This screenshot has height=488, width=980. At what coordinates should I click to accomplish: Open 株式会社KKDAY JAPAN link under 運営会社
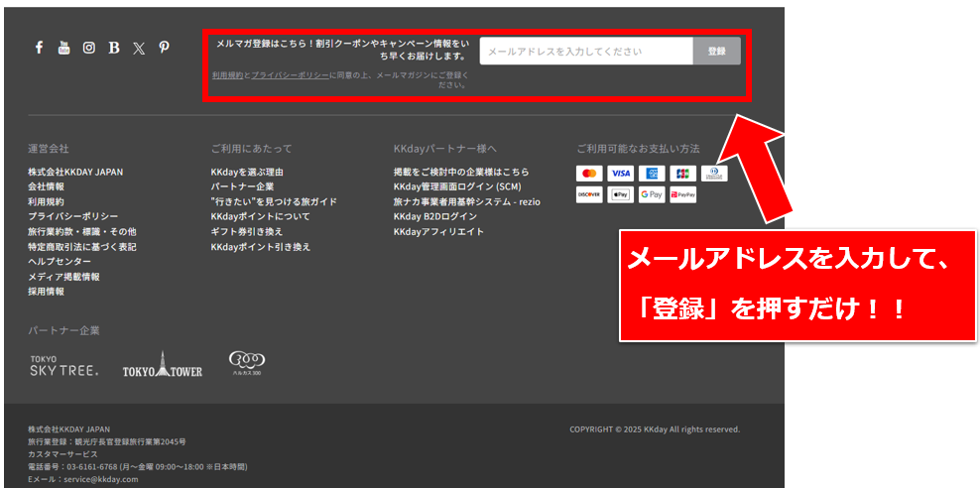point(75,172)
